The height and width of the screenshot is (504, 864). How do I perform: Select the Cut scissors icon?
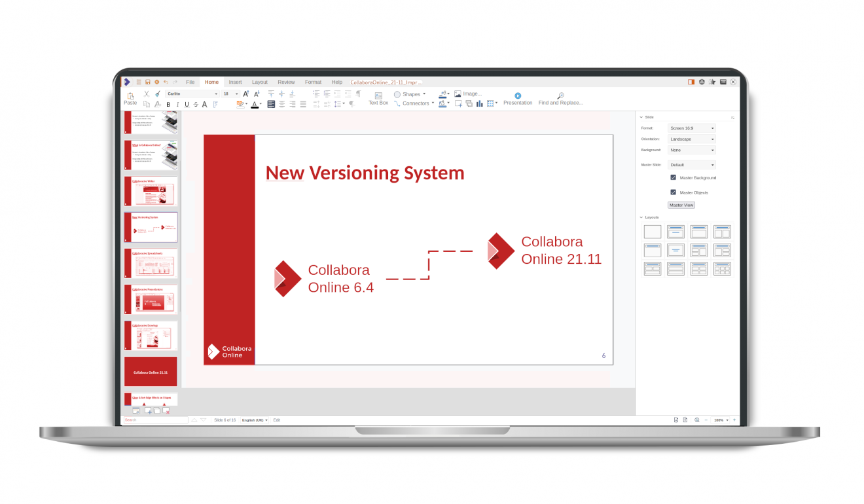point(147,94)
